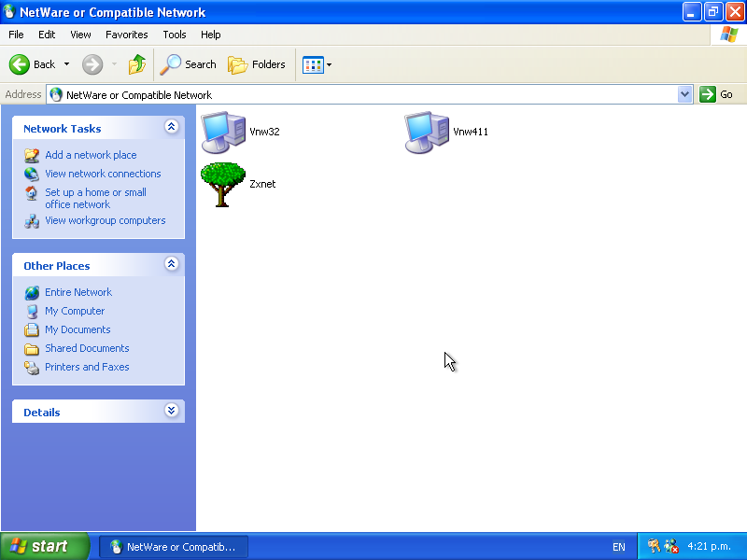
Task: Toggle the Folders pane icon
Action: pyautogui.click(x=238, y=64)
